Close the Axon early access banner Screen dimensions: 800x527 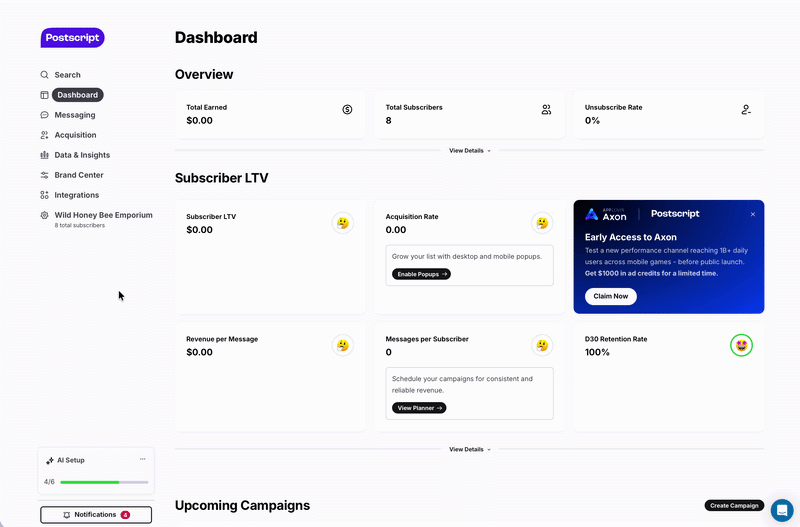point(753,214)
